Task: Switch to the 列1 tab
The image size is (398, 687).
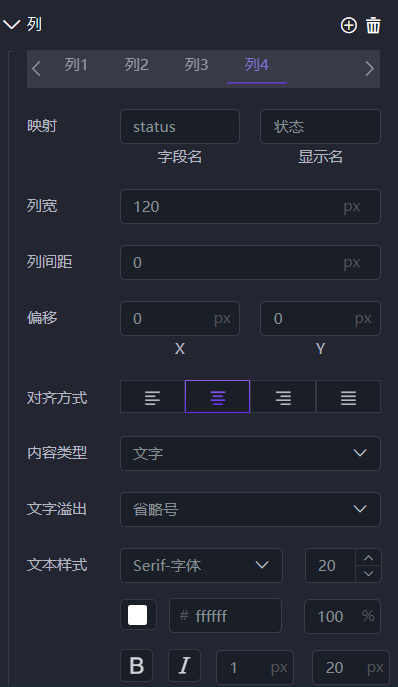Action: pyautogui.click(x=76, y=65)
